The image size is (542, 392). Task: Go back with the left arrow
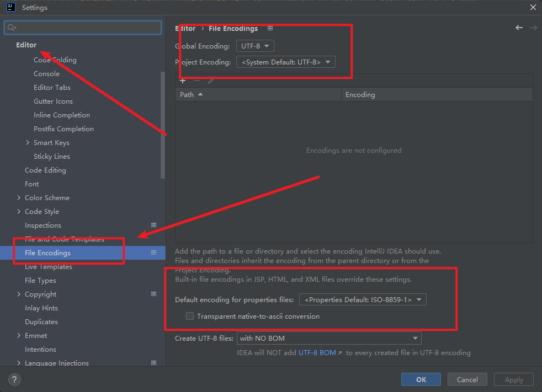pos(519,28)
